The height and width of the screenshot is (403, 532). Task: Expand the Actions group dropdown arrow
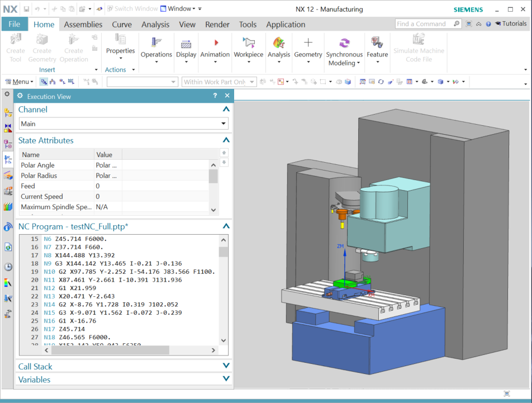[x=134, y=70]
